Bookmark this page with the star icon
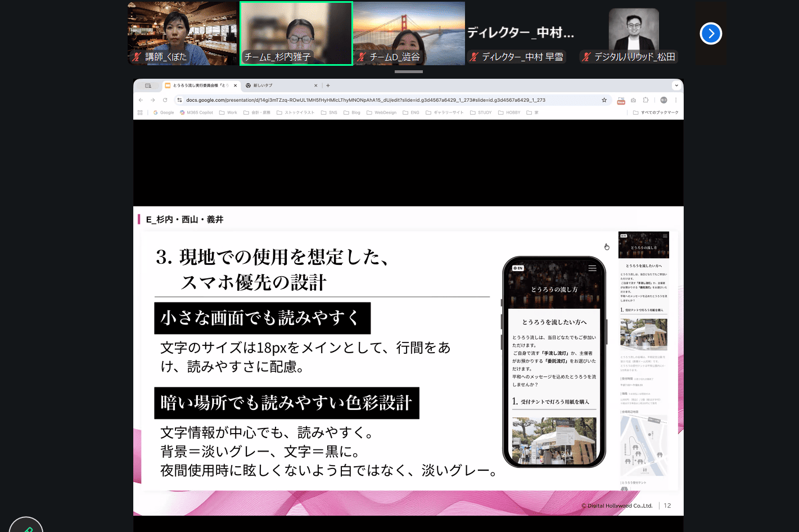The height and width of the screenshot is (532, 799). 604,100
